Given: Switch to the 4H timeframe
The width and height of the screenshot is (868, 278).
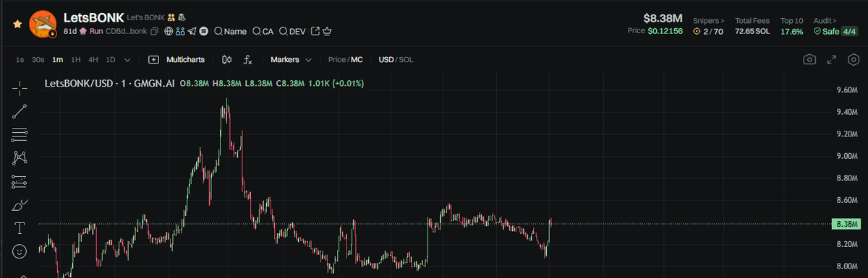Looking at the screenshot, I should click(93, 59).
